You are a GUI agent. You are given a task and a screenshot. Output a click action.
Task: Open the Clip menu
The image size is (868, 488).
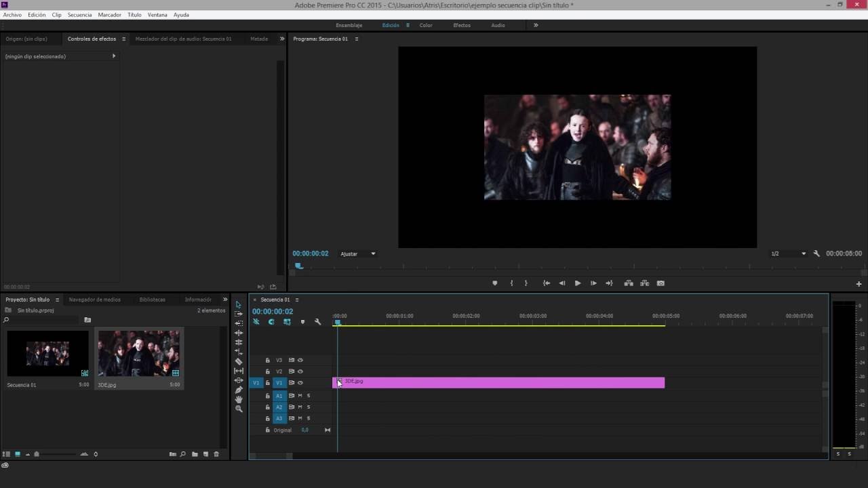pyautogui.click(x=56, y=14)
